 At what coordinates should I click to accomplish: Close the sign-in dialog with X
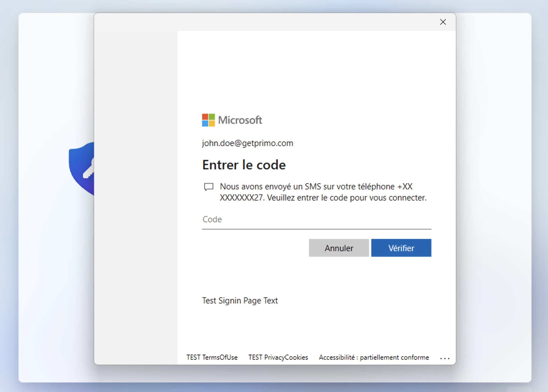443,22
